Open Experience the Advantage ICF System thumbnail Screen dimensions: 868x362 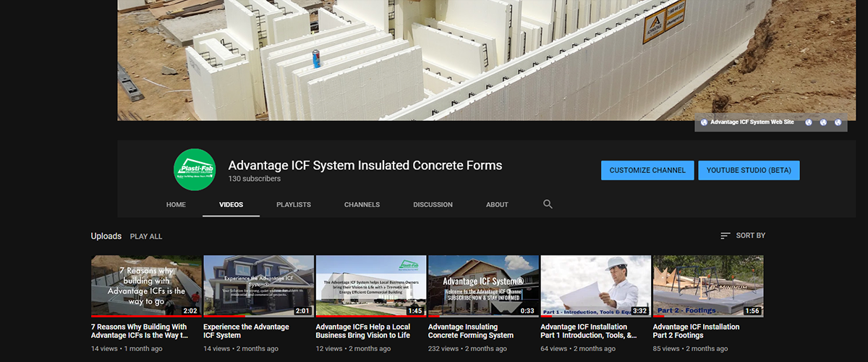[x=259, y=286]
